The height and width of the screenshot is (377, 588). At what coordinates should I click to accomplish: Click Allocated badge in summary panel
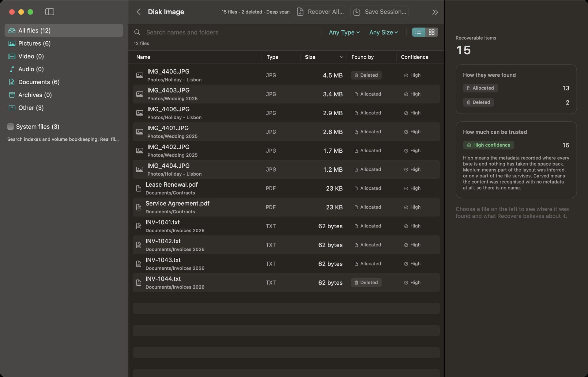point(480,88)
